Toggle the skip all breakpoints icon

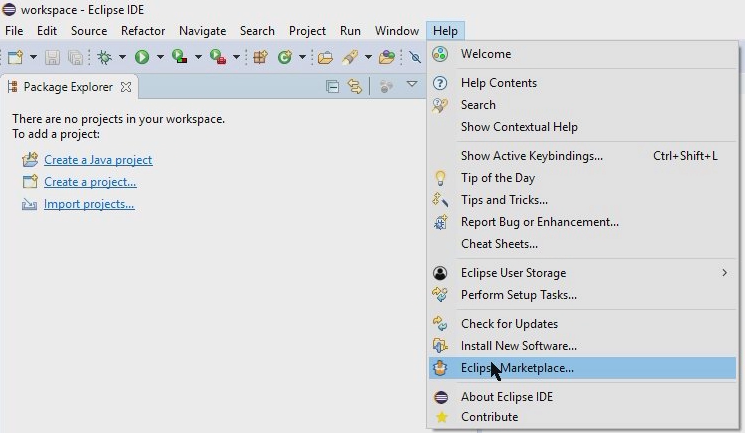tap(415, 58)
